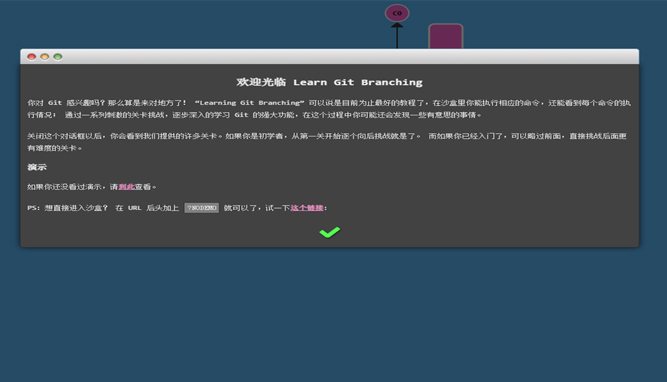Maximize dialog using green button
The height and width of the screenshot is (382, 667).
[58, 57]
